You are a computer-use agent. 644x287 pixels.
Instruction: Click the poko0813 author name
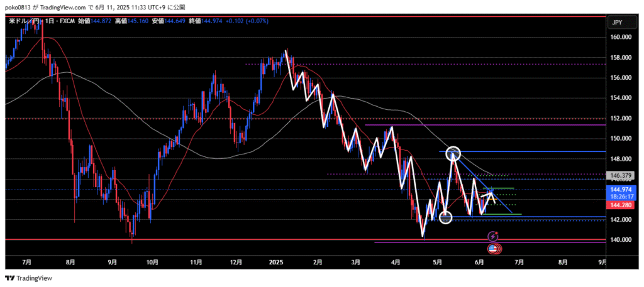(20, 6)
